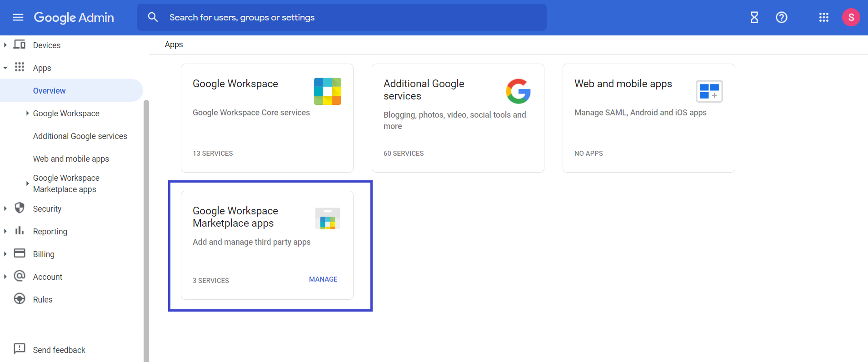868x362 pixels.
Task: Open the hourglass tasks icon
Action: pyautogui.click(x=754, y=17)
